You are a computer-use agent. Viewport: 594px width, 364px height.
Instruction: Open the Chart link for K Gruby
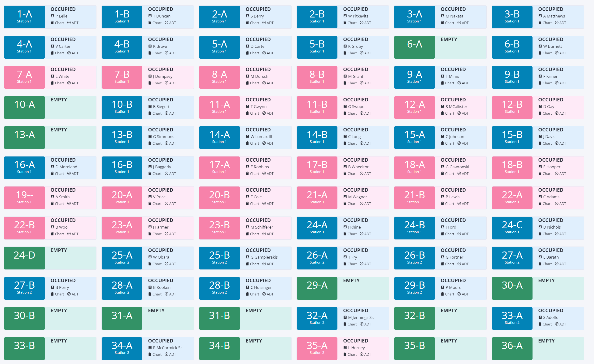352,53
